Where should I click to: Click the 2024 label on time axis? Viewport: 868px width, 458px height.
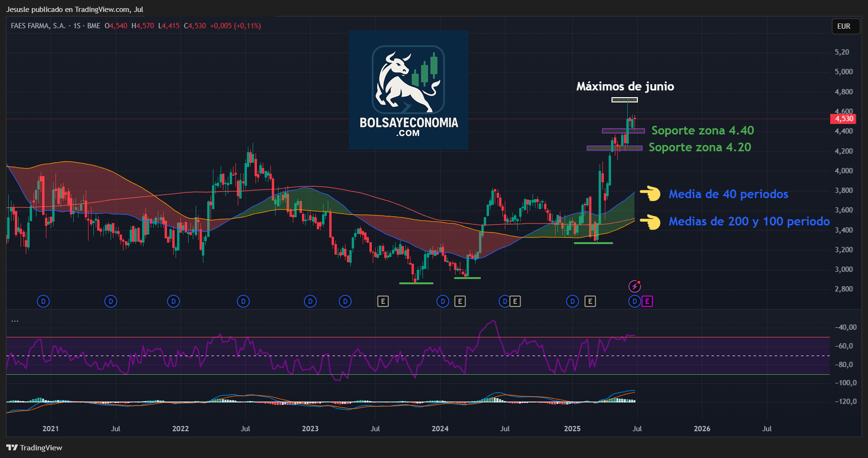(440, 429)
